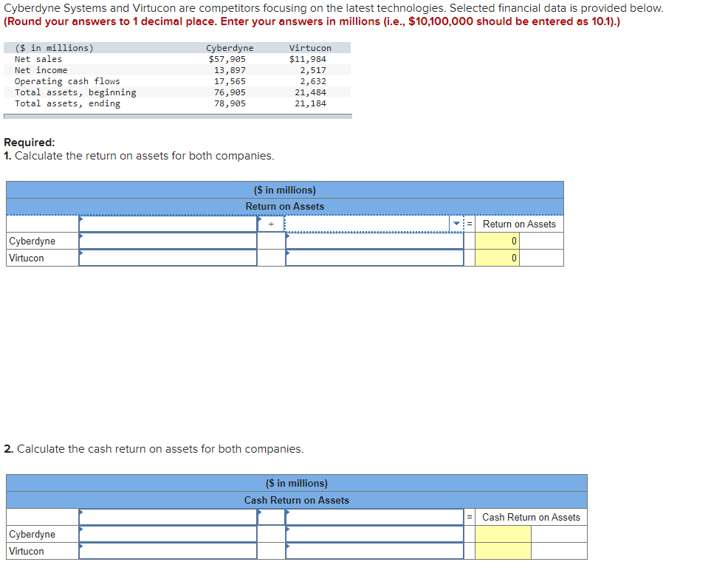Click the 'Operating cash flows' row label
The width and height of the screenshot is (728, 576).
click(67, 81)
